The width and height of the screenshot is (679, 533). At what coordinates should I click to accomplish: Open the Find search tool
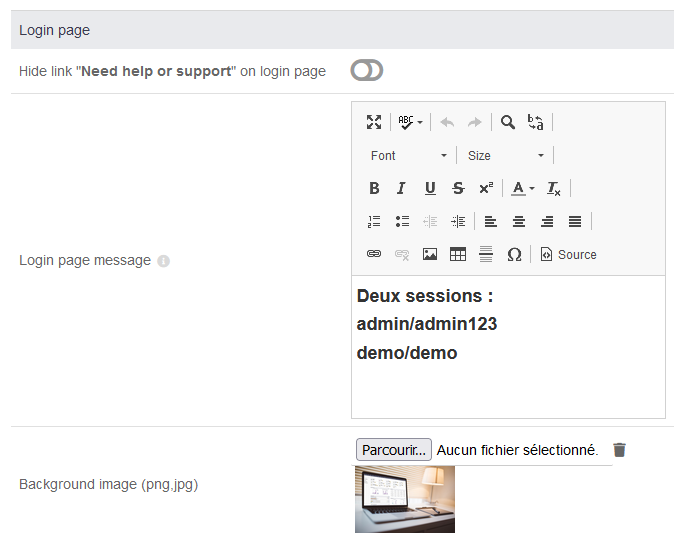pyautogui.click(x=508, y=122)
